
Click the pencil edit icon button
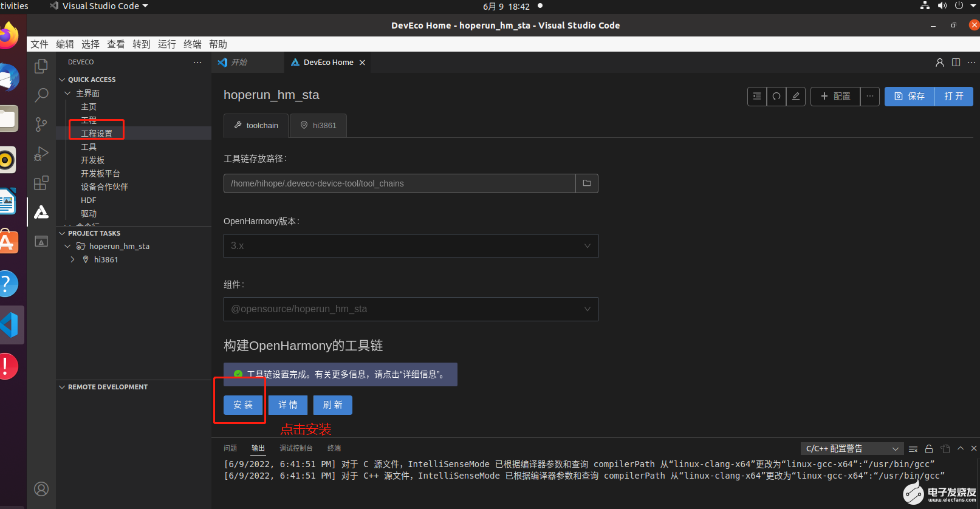click(x=796, y=96)
